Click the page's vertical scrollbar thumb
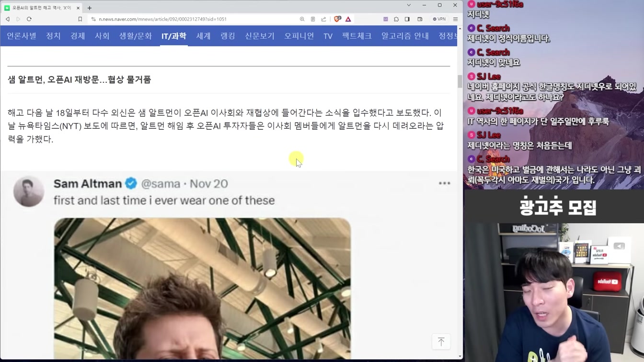 pyautogui.click(x=460, y=81)
